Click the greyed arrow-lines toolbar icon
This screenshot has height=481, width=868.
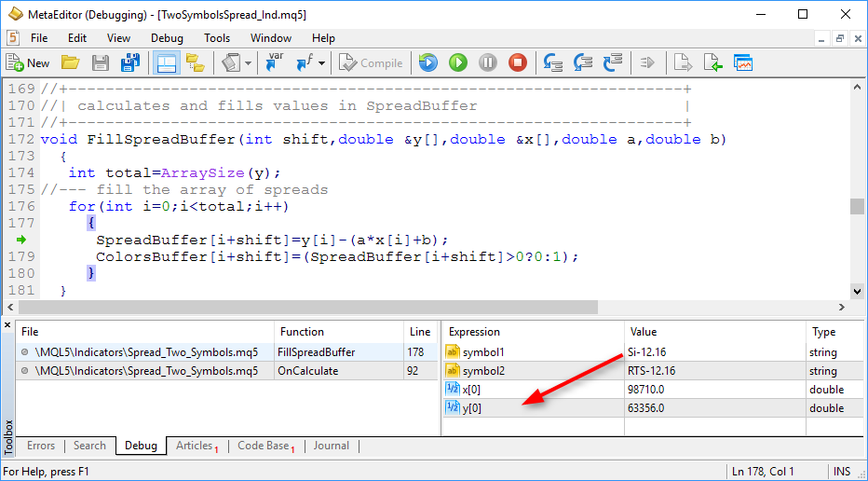coord(647,63)
